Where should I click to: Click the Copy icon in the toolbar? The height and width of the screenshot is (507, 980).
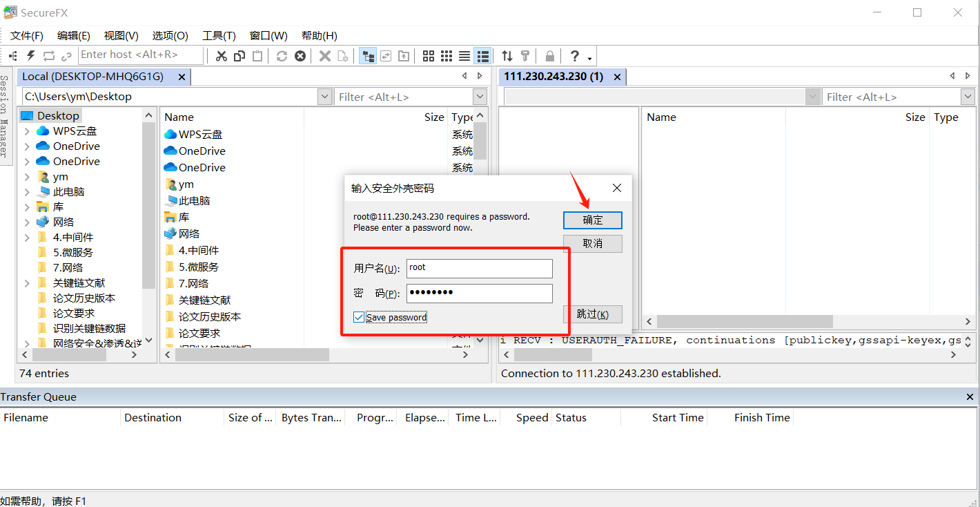point(239,55)
